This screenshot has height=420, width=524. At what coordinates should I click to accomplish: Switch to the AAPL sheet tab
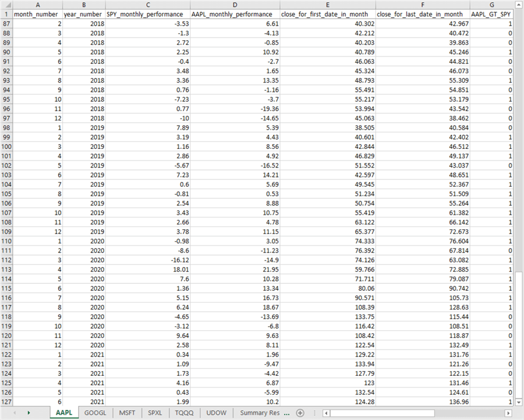point(64,412)
